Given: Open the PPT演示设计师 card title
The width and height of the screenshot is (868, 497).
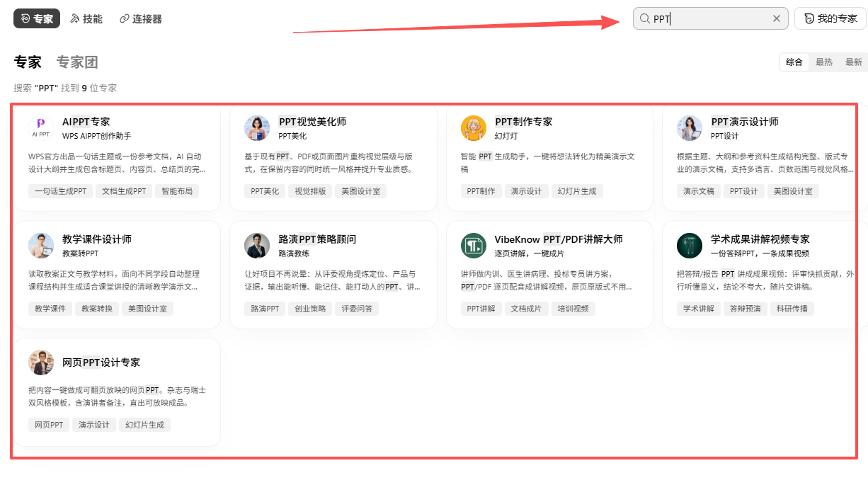Looking at the screenshot, I should coord(745,122).
